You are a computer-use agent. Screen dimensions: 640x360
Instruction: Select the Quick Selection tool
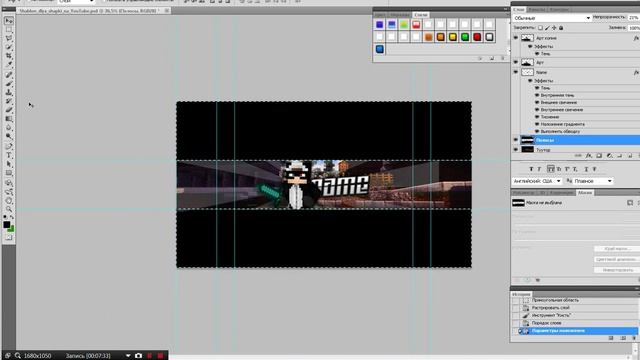[9, 47]
